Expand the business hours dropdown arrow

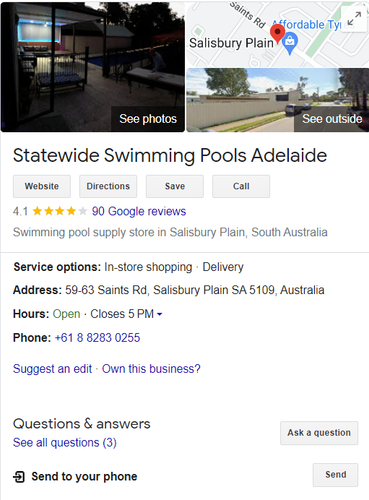pos(159,314)
